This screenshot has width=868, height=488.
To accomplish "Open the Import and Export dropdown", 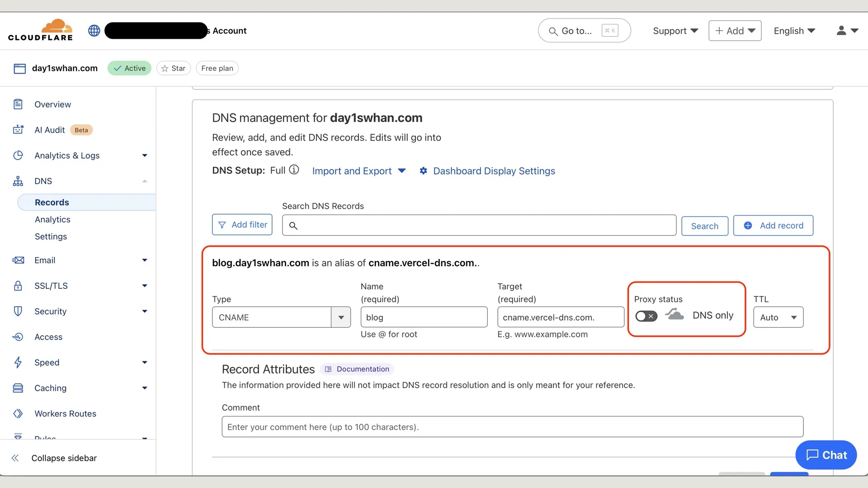I will tap(359, 171).
